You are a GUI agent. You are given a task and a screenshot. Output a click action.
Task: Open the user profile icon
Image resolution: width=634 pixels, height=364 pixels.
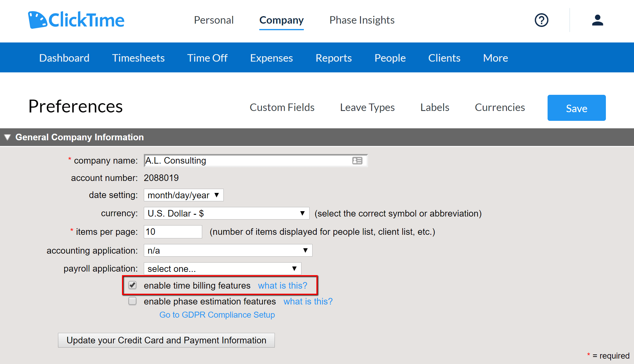[x=598, y=20]
